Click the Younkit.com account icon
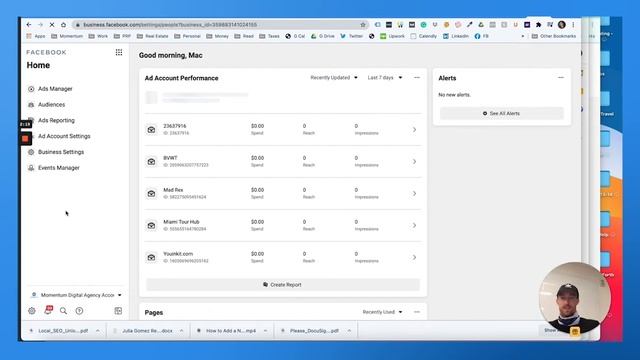 151,257
